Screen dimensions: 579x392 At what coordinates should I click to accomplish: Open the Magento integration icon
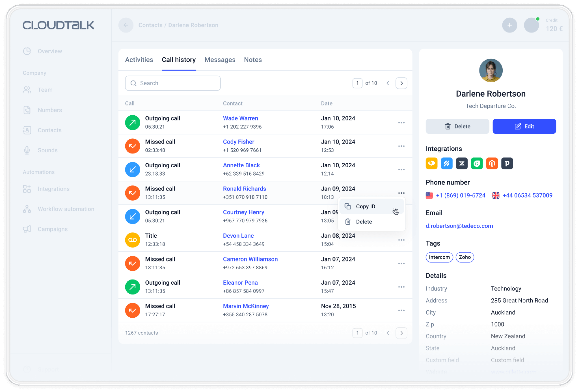click(x=492, y=163)
